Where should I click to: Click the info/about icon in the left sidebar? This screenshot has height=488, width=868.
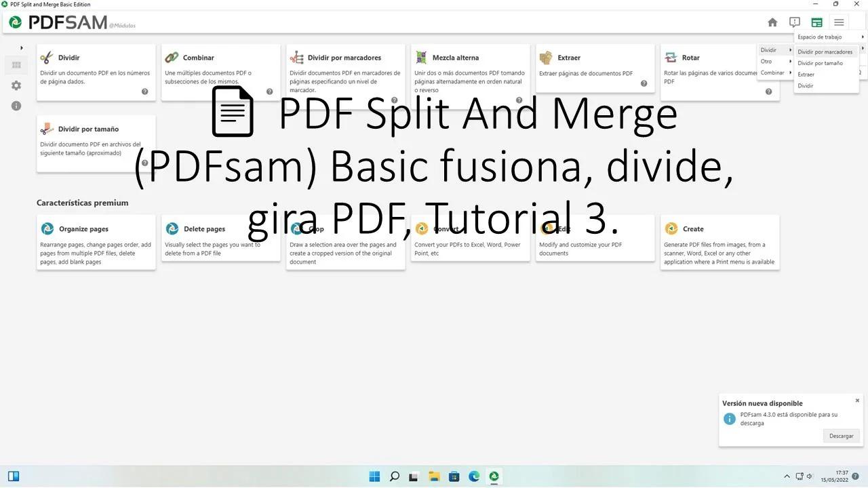(16, 105)
